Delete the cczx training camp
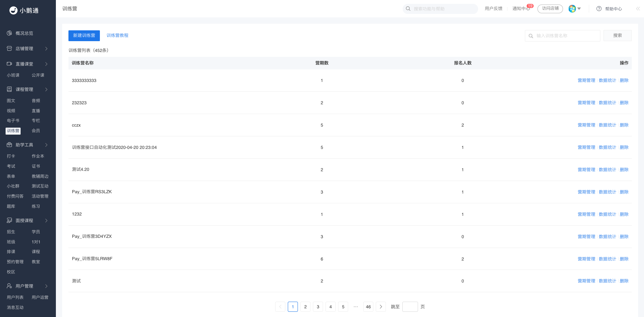The image size is (644, 317). pyautogui.click(x=624, y=125)
